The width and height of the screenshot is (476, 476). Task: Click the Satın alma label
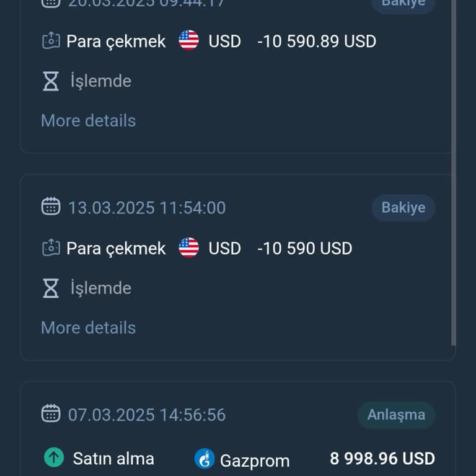point(113,459)
